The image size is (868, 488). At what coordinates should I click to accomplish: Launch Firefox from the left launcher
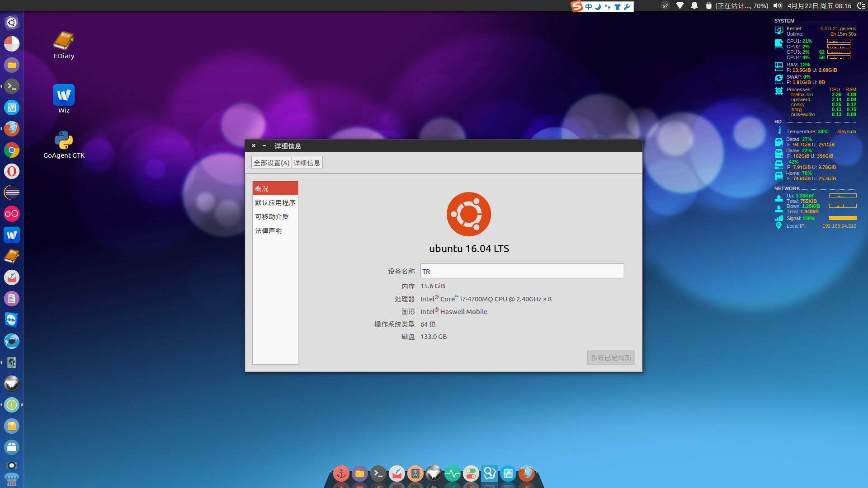tap(12, 129)
